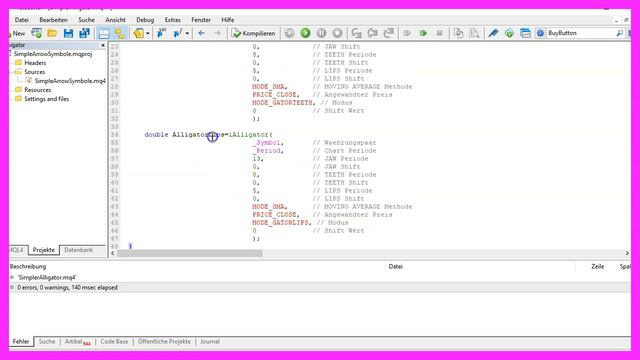Open the Datei menu
The image size is (640, 360).
click(22, 20)
